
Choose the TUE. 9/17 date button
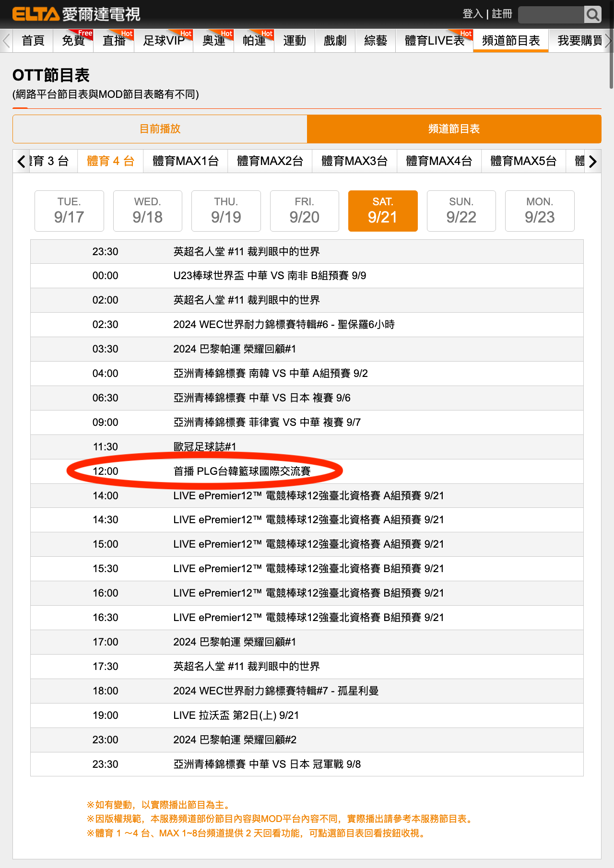(69, 211)
